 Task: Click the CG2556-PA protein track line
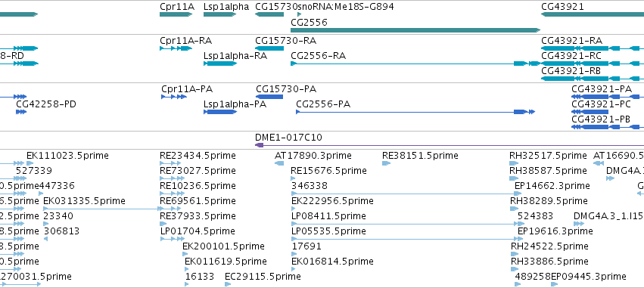coord(415,112)
